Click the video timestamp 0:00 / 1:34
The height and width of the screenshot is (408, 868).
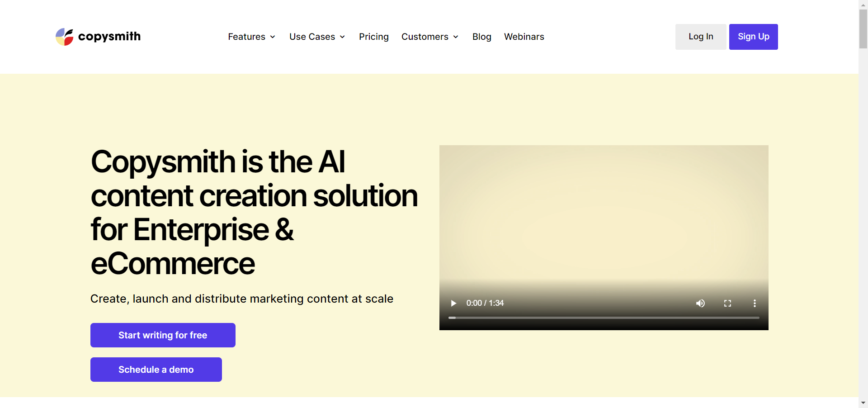point(485,303)
